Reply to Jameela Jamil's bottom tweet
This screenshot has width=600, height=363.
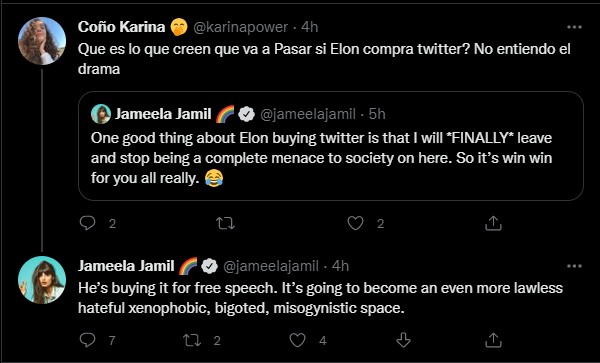point(87,340)
